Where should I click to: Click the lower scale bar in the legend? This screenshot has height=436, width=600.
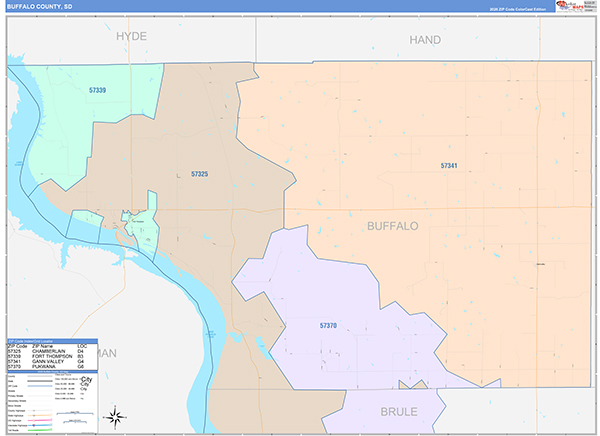tap(75, 422)
